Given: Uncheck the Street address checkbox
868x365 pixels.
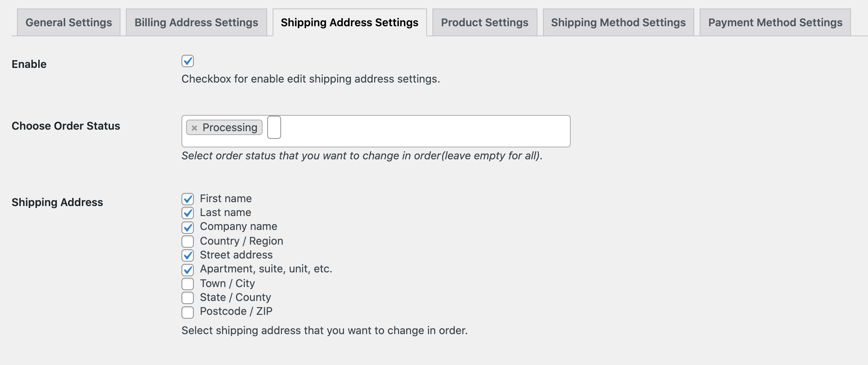Looking at the screenshot, I should click(x=188, y=255).
